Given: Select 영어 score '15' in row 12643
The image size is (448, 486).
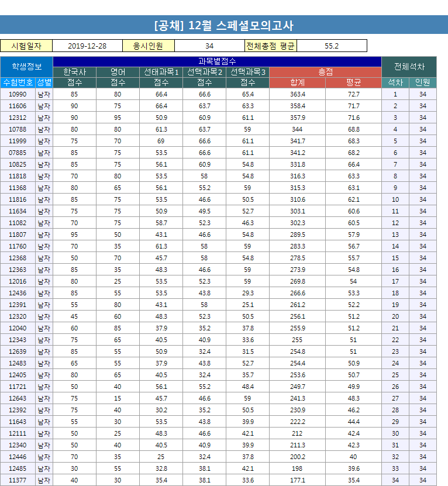Looking at the screenshot, I should [x=118, y=398].
